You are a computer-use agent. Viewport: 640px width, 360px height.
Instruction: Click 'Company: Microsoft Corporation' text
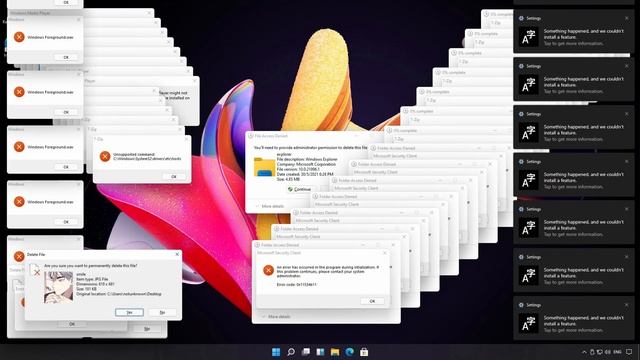(306, 164)
